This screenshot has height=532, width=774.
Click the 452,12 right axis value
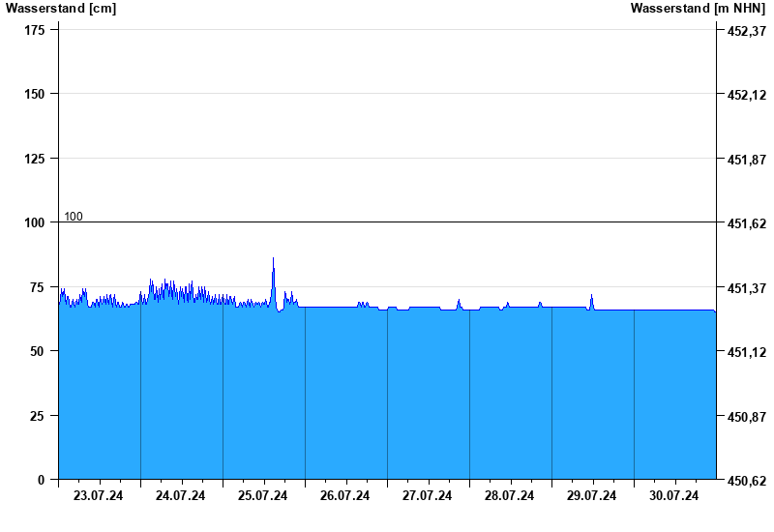coord(747,95)
